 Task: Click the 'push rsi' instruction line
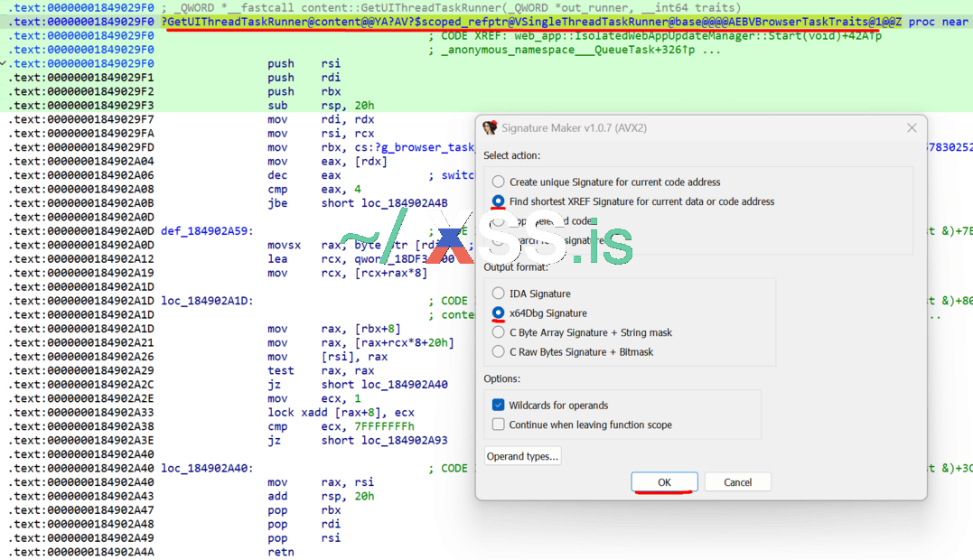tap(304, 63)
